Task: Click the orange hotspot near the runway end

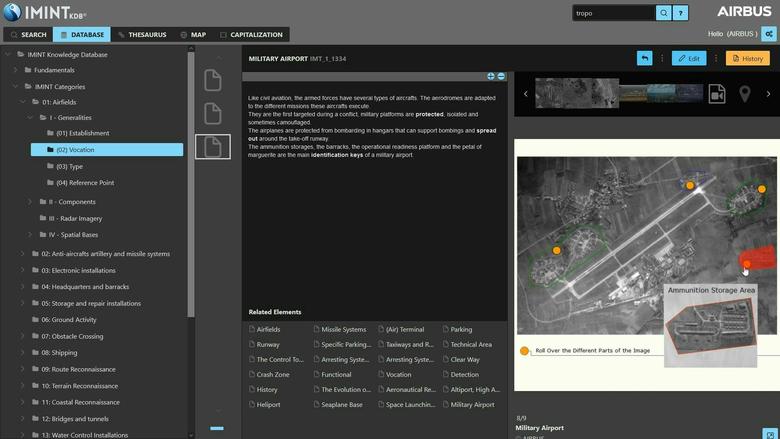Action: [690, 185]
